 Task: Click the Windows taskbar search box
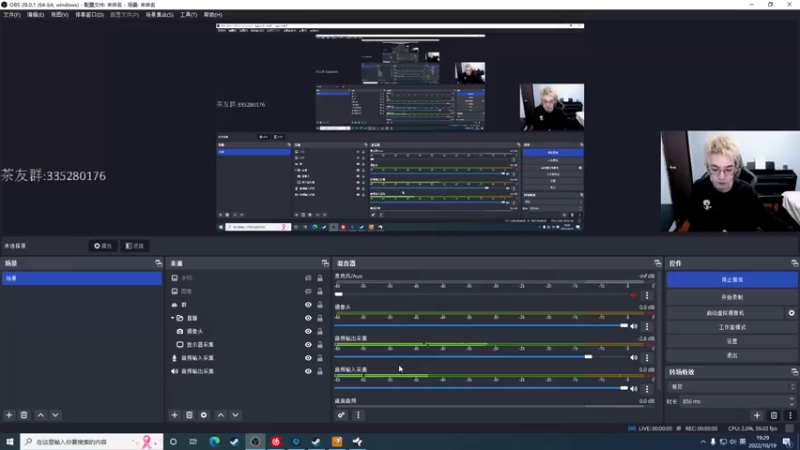[x=92, y=441]
